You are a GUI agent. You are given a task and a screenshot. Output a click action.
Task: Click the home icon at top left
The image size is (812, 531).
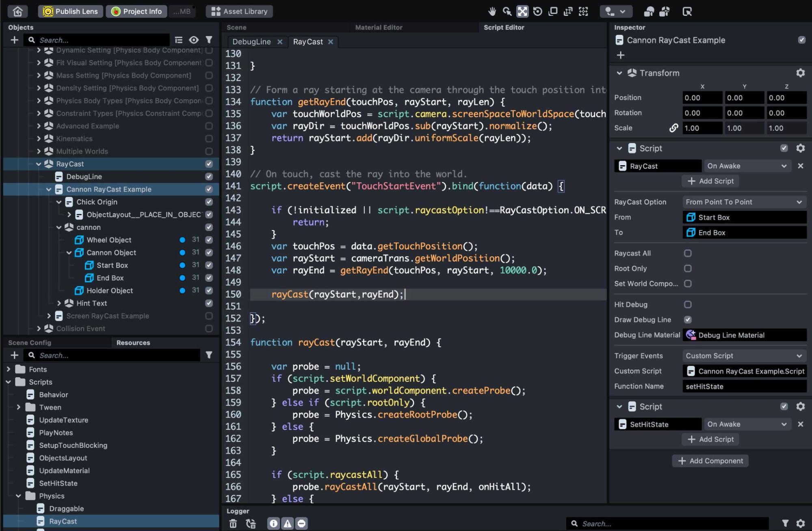pyautogui.click(x=17, y=11)
